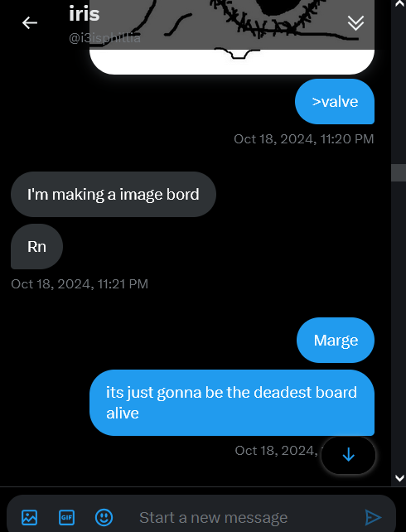Attach a photo using the image icon
406x532 pixels.
tap(30, 517)
